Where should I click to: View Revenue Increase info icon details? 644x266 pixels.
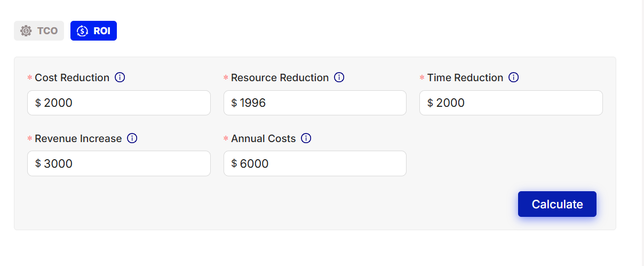pyautogui.click(x=132, y=138)
